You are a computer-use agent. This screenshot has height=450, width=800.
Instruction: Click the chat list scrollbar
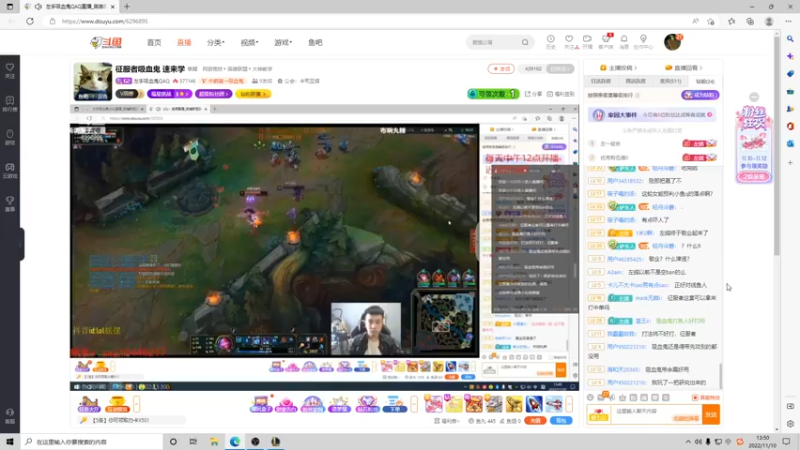point(720,376)
